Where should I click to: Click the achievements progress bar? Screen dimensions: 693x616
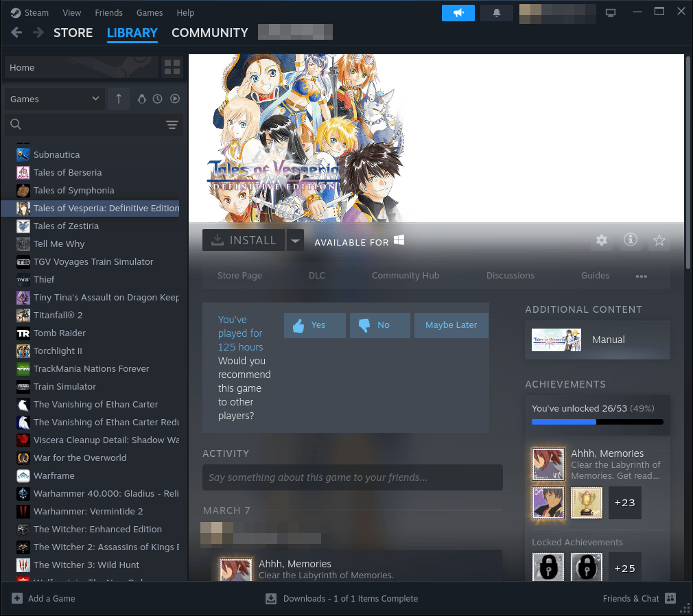point(598,421)
